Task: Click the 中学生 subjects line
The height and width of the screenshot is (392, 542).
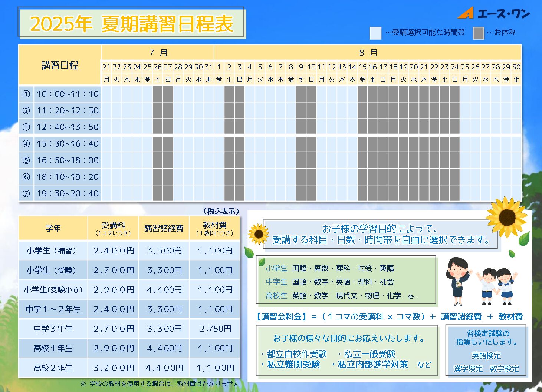Action: tap(329, 282)
